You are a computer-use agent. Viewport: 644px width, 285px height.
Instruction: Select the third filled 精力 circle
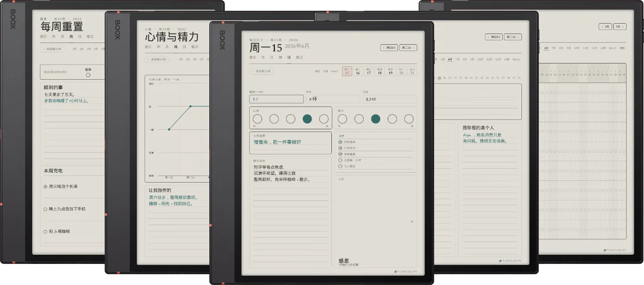tap(376, 119)
